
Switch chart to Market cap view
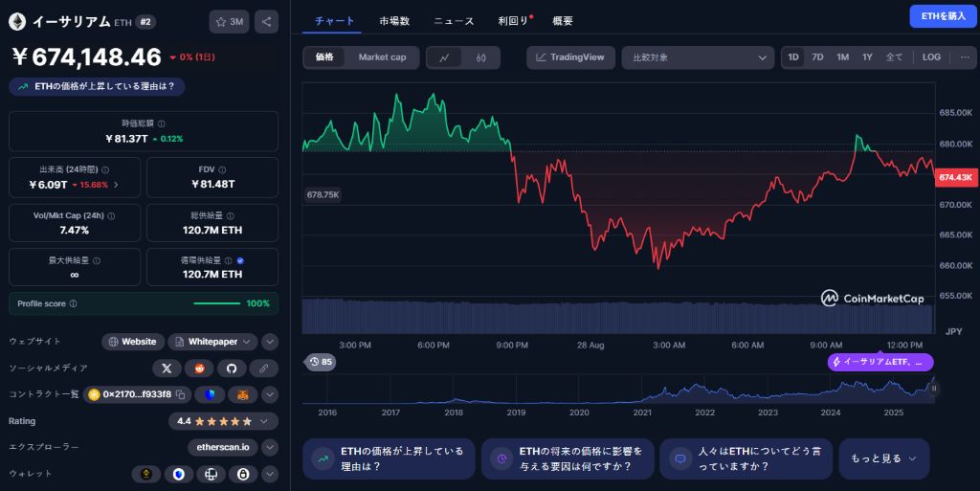(382, 57)
